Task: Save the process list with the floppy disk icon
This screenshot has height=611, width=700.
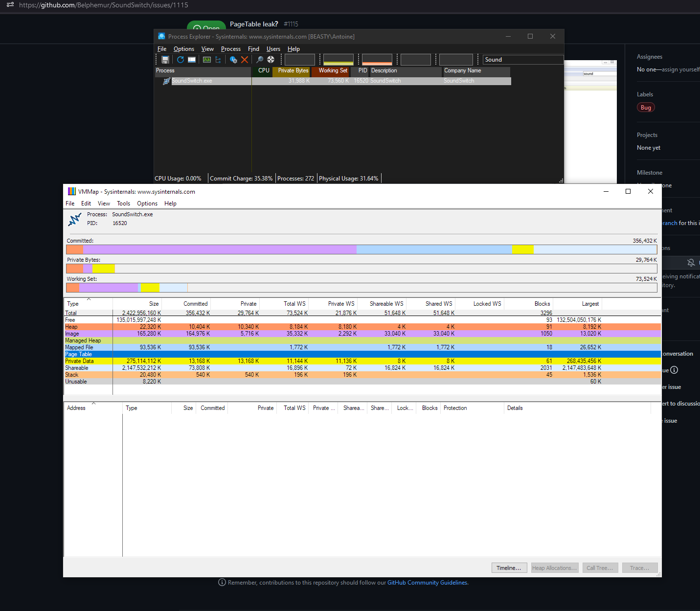Action: (x=165, y=60)
